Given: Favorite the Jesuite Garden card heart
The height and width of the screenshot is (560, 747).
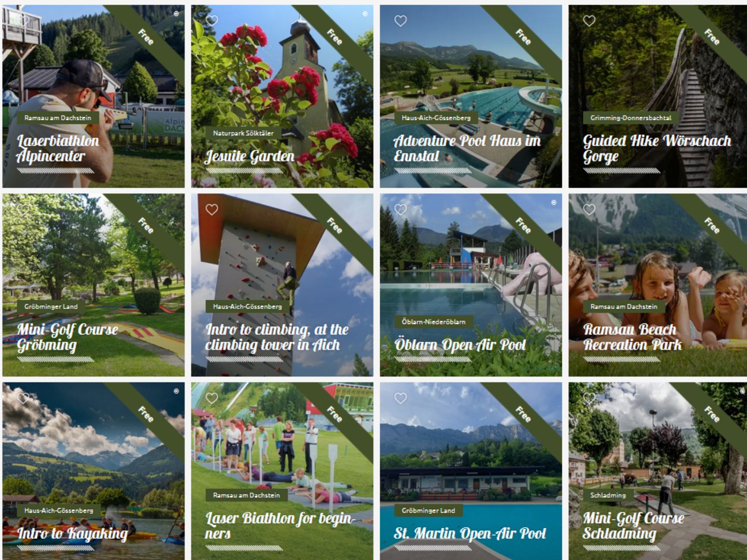Looking at the screenshot, I should point(212,21).
